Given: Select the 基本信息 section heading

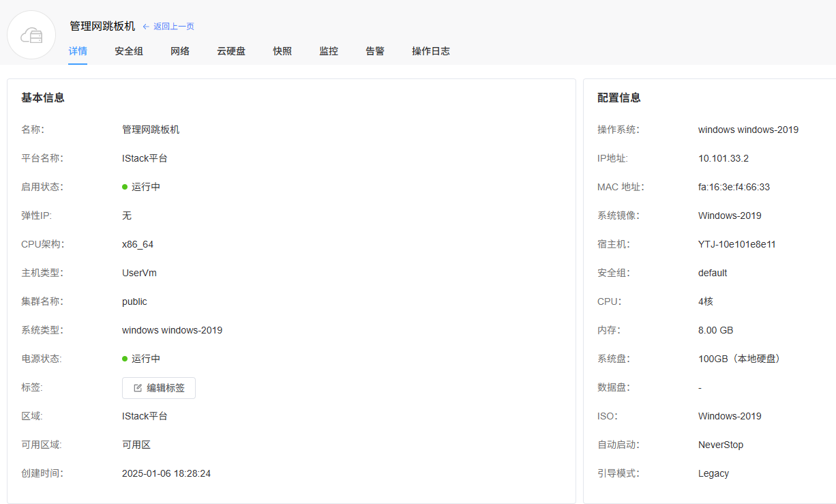Looking at the screenshot, I should pyautogui.click(x=43, y=98).
